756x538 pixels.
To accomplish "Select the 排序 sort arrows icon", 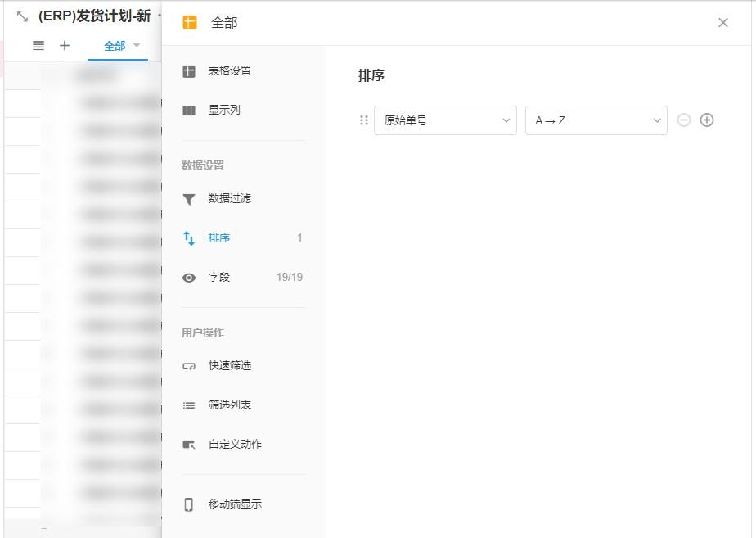I will (x=188, y=237).
